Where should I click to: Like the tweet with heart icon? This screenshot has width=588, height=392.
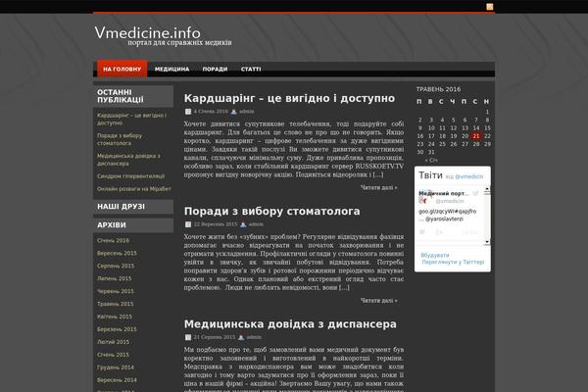coord(422,232)
